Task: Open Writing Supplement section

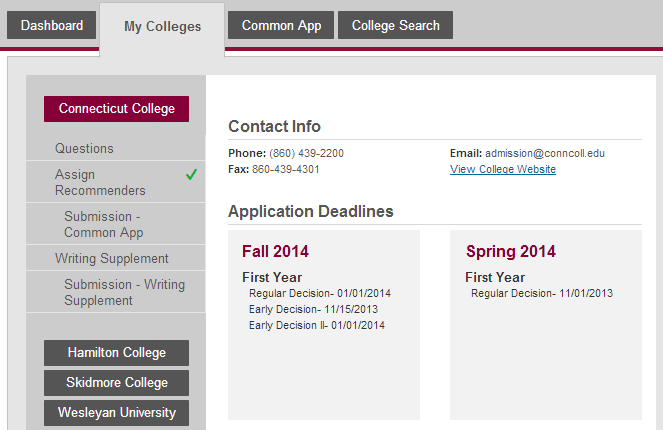Action: pos(116,258)
